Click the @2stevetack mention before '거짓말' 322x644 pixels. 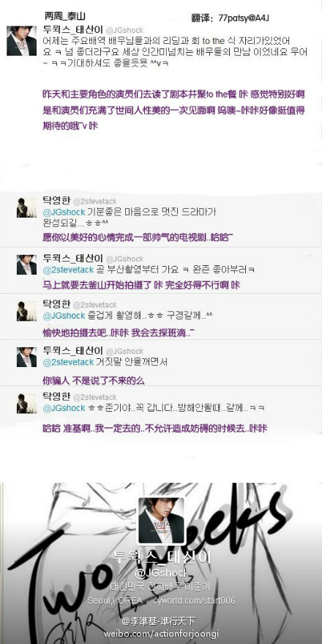69,362
